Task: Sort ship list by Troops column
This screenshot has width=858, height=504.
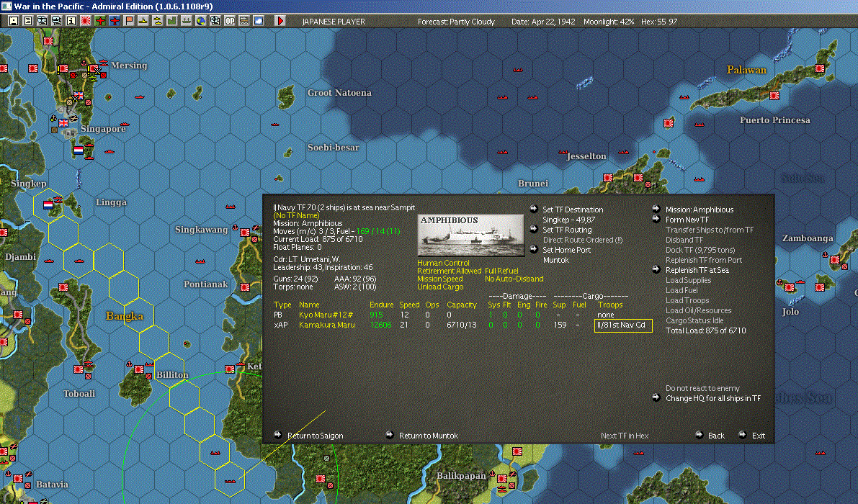Action: (610, 305)
